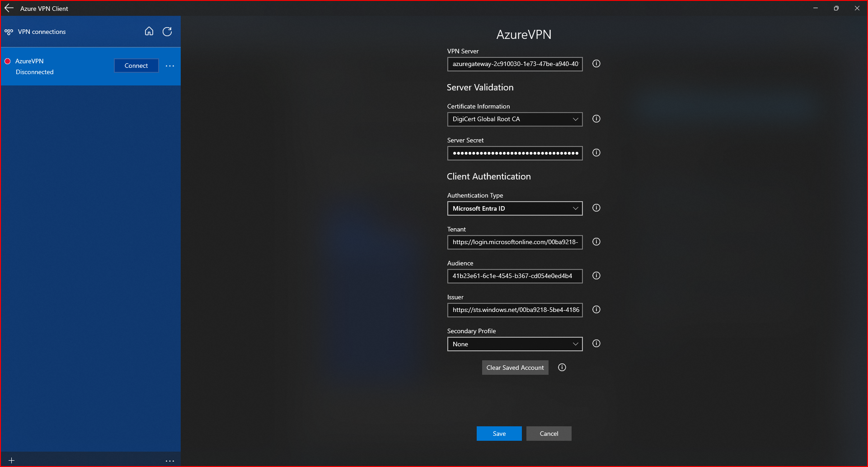Screen dimensions: 868x467
Task: Open the three-dot menu next to Connect
Action: [x=170, y=66]
